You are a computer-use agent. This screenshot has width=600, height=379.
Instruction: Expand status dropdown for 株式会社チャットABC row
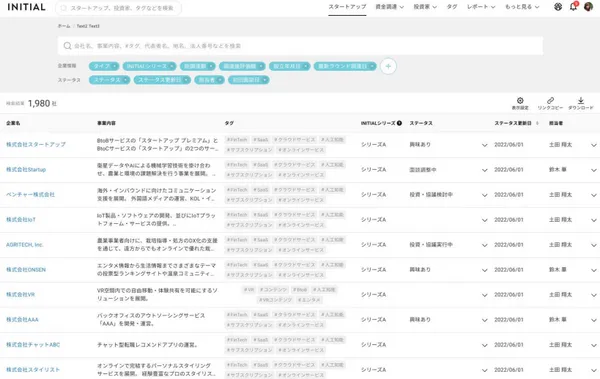[484, 345]
